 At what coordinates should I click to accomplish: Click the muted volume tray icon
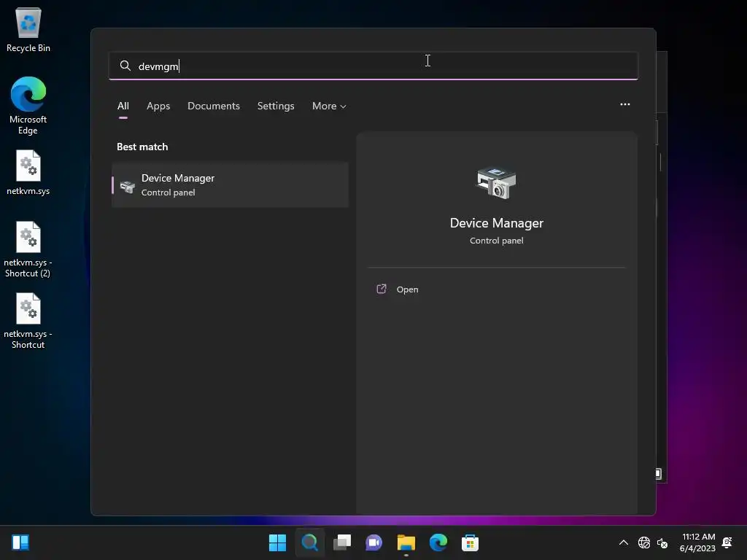pos(662,542)
